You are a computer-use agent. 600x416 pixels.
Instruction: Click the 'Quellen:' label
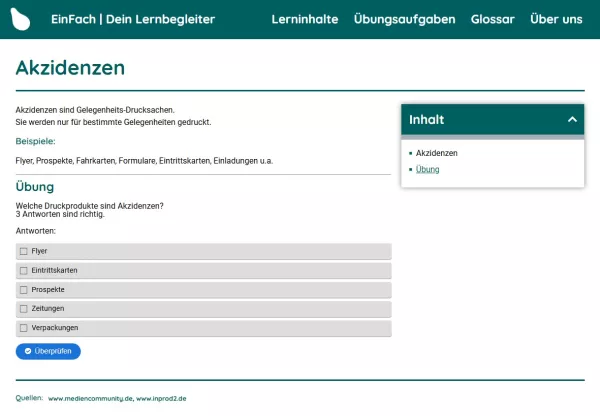coord(29,398)
